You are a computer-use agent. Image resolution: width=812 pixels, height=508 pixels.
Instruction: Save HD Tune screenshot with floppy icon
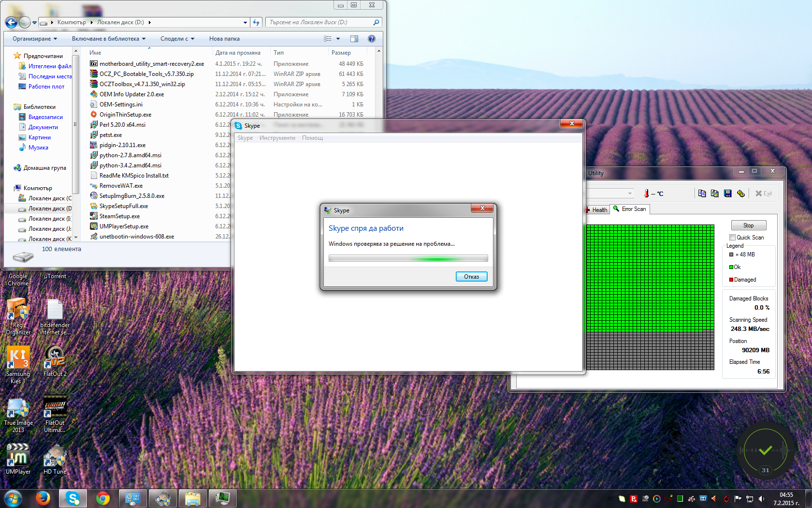(x=728, y=194)
